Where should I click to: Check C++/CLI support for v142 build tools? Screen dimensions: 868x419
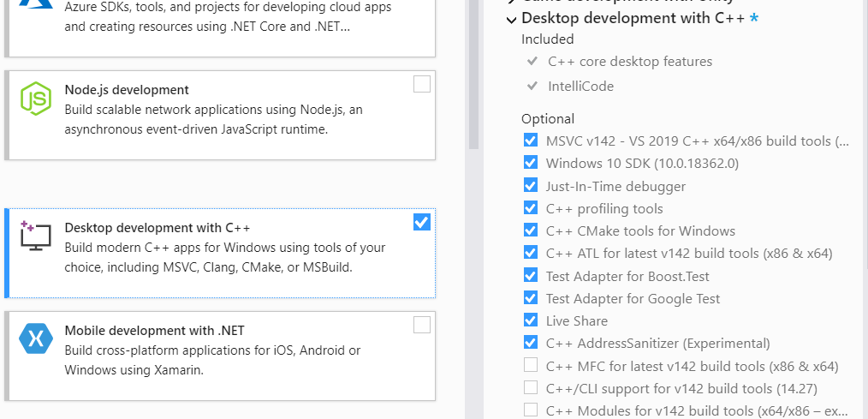(x=531, y=387)
